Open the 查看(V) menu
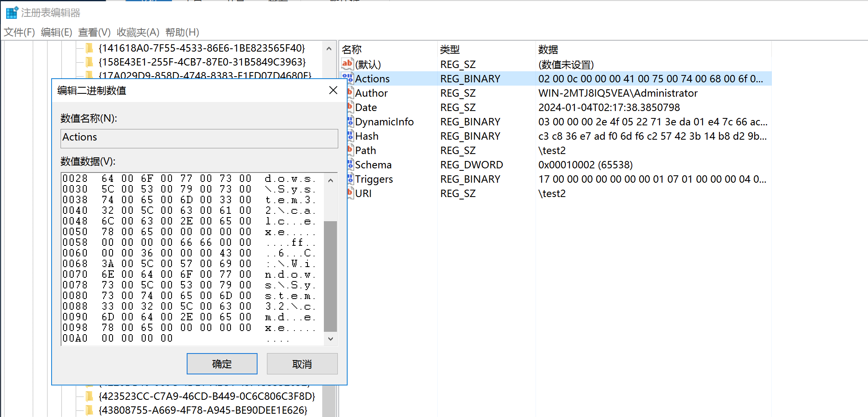The height and width of the screenshot is (417, 868). point(94,32)
